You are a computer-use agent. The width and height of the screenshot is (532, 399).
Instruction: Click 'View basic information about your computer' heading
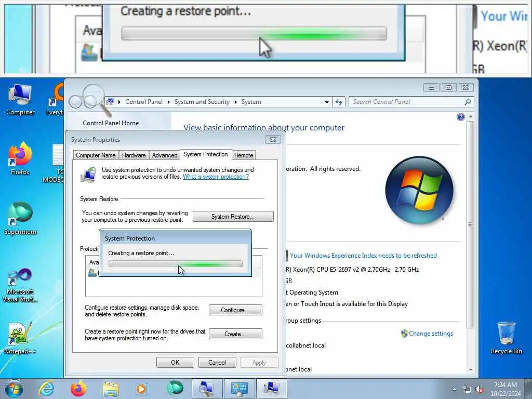coord(263,128)
